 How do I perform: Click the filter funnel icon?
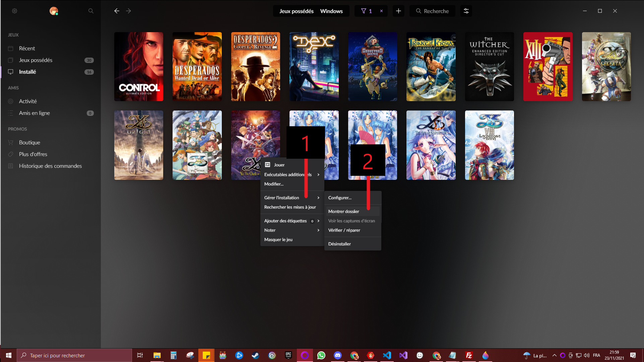[x=364, y=11]
